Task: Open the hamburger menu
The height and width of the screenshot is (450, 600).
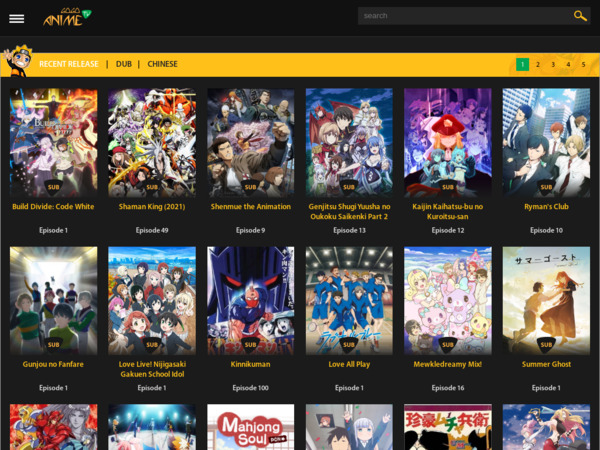Action: (16, 18)
